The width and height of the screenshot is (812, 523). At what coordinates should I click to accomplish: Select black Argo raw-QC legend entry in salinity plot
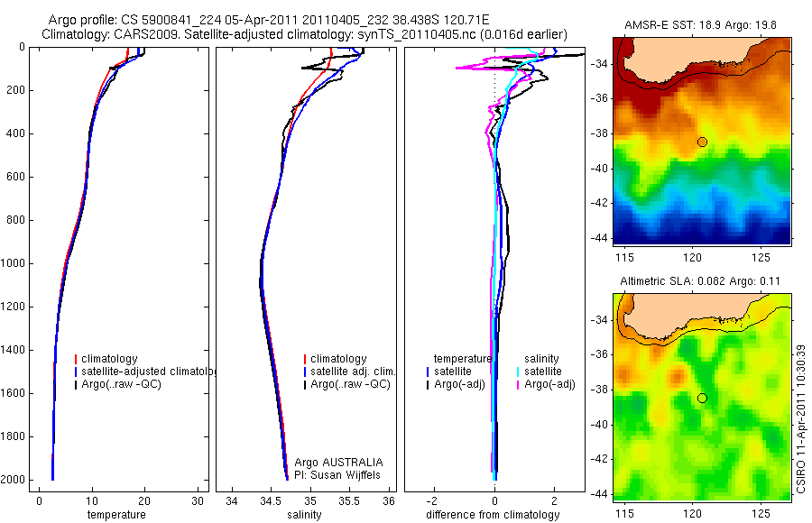(347, 384)
